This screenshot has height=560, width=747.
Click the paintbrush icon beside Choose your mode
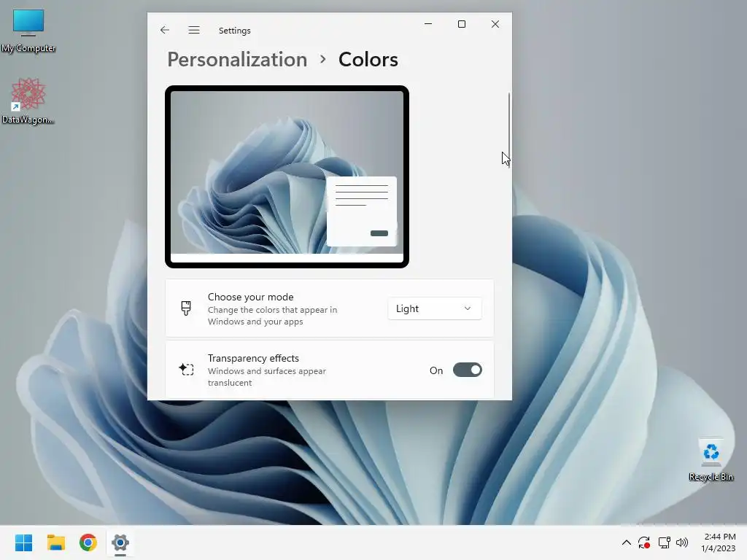(186, 308)
